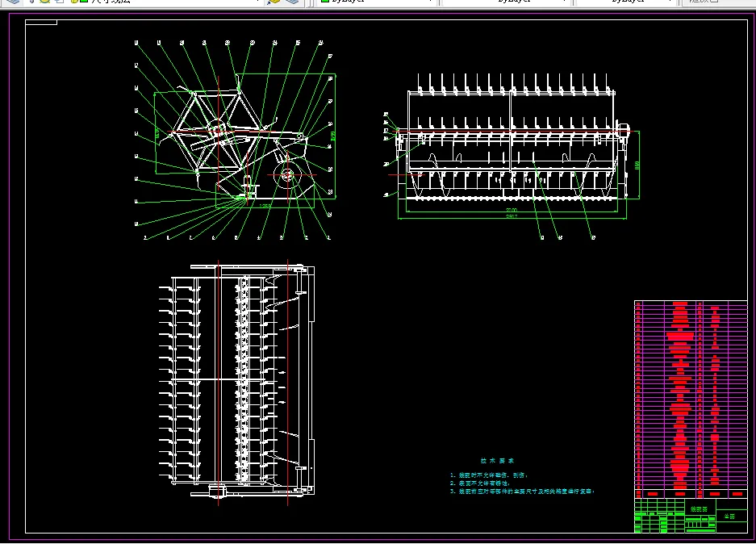Image resolution: width=756 pixels, height=544 pixels.
Task: Click the Layer Previous icon
Action: 293,2
